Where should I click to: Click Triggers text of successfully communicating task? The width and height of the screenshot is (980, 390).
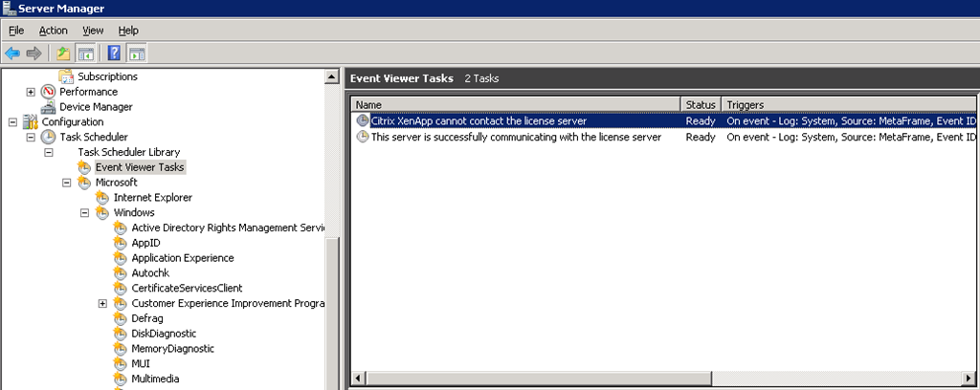(851, 137)
